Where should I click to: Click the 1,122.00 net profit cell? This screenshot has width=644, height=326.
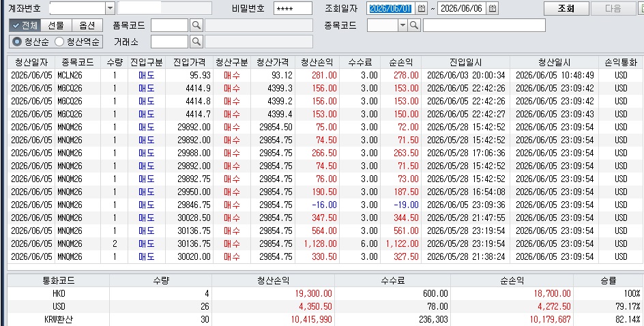coord(401,244)
